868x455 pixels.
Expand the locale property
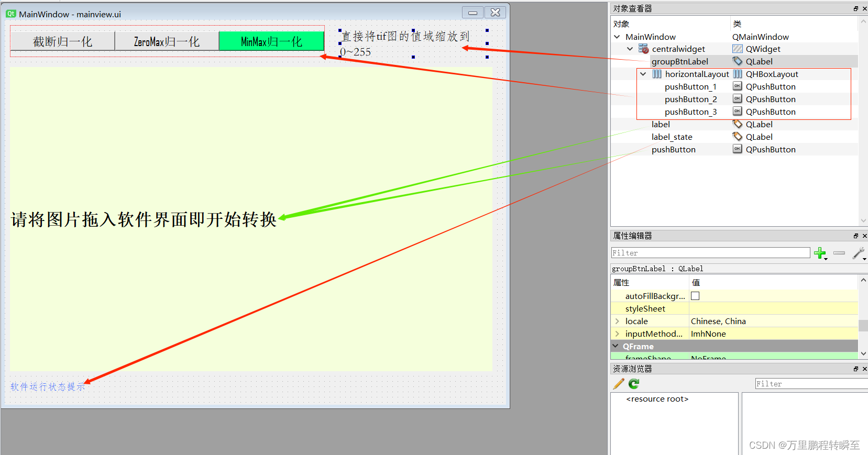tap(617, 321)
